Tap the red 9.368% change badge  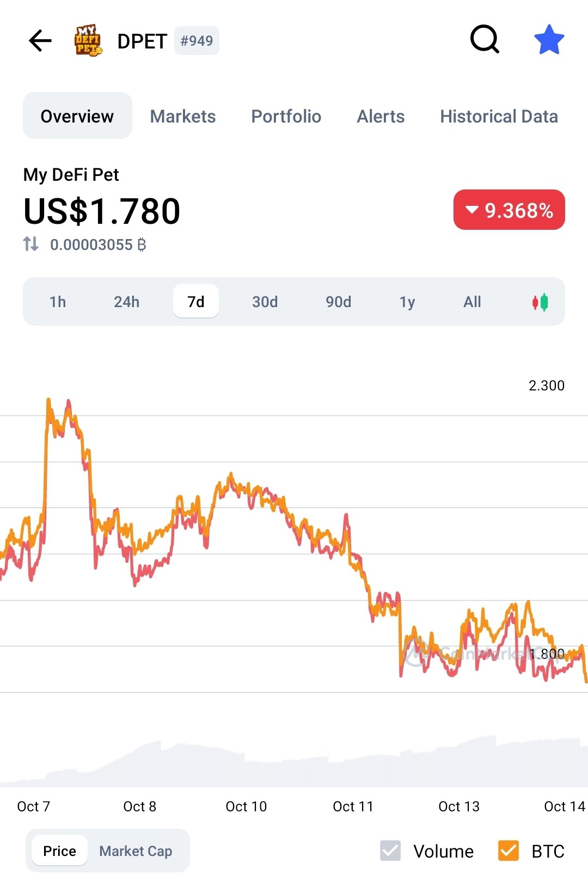[509, 210]
